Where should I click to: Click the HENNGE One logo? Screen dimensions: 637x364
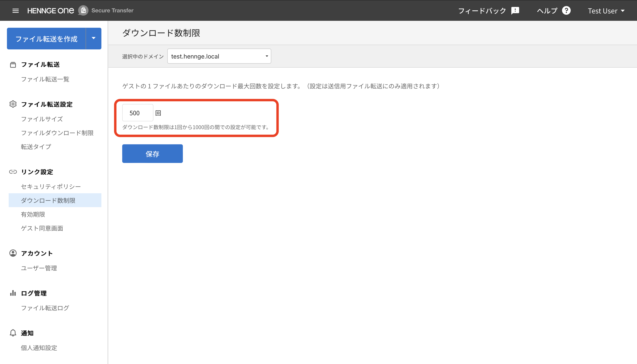pos(50,10)
